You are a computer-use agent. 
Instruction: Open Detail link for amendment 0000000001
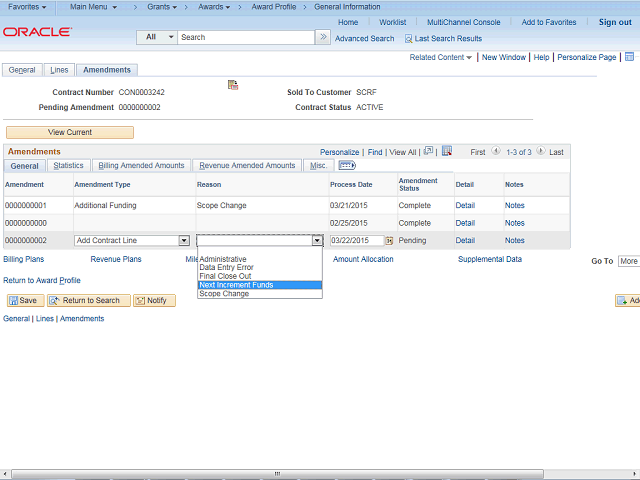click(x=465, y=205)
